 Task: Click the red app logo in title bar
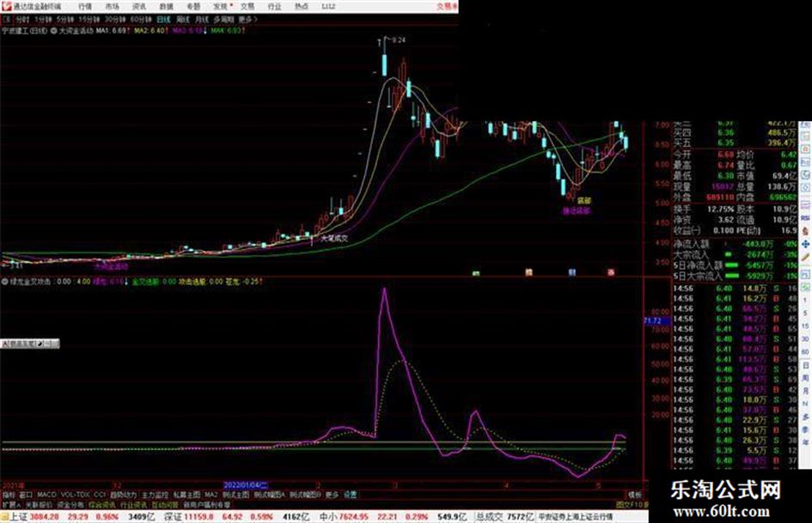pos(6,6)
